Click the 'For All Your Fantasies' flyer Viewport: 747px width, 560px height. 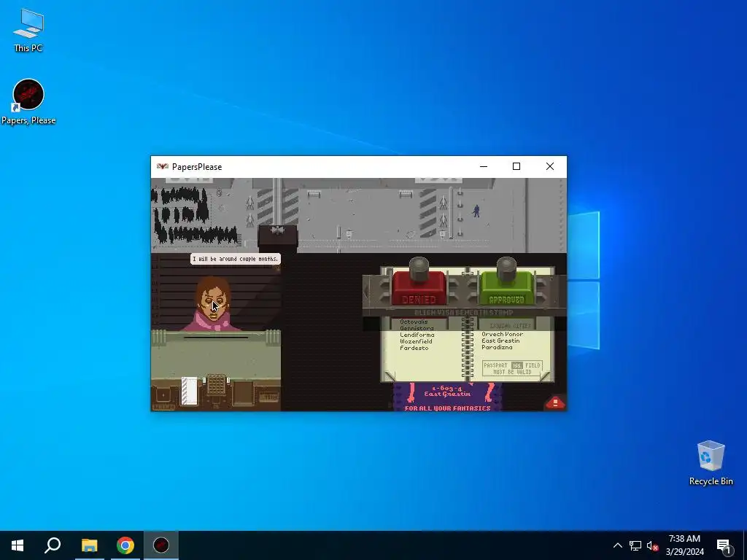coord(447,397)
